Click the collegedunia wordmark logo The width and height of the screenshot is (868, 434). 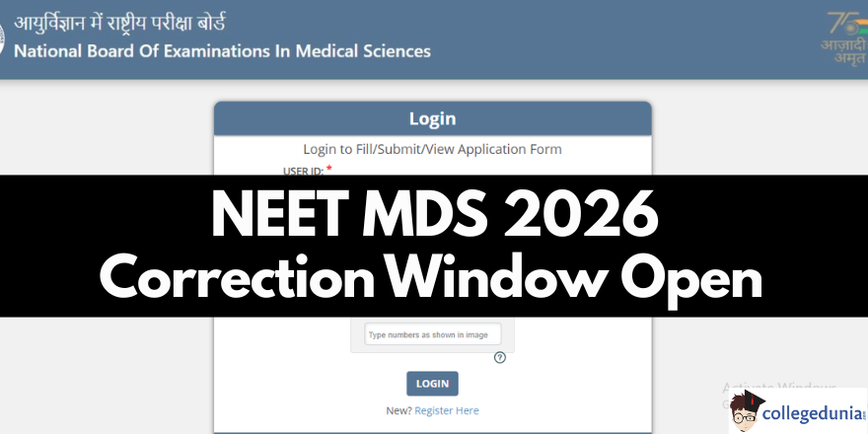(x=814, y=413)
